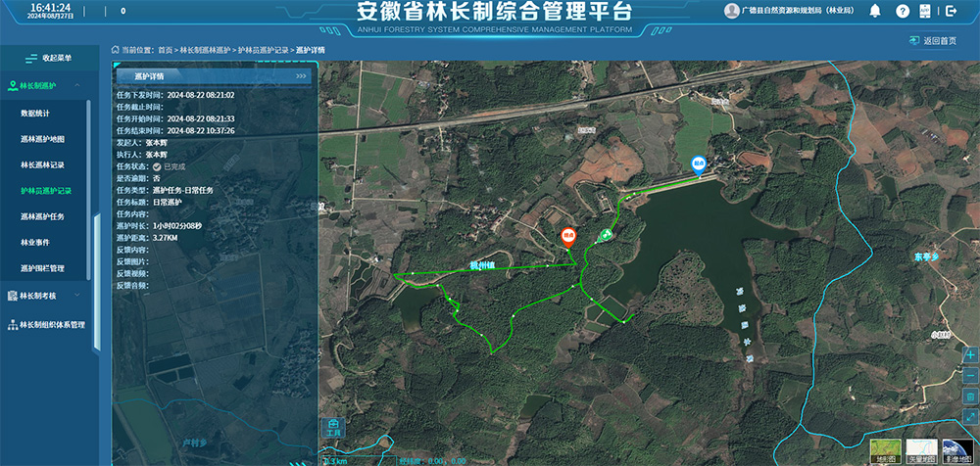Open the 工具 toolbox on the map
This screenshot has height=466, width=980.
pyautogui.click(x=333, y=427)
